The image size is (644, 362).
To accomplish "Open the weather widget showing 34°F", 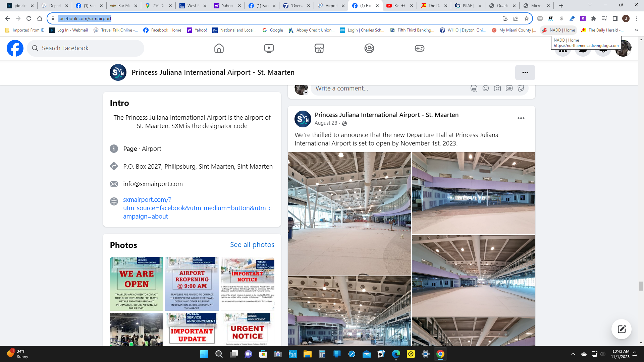I will tap(17, 354).
